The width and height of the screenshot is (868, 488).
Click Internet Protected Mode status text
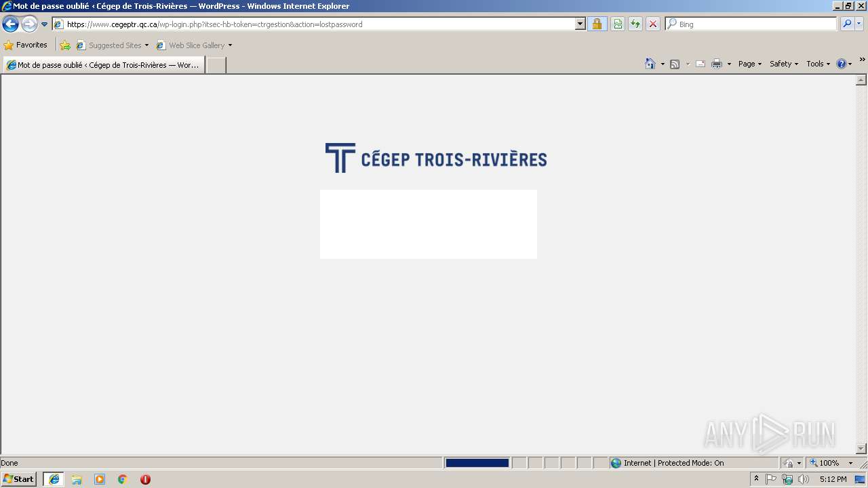pyautogui.click(x=673, y=463)
